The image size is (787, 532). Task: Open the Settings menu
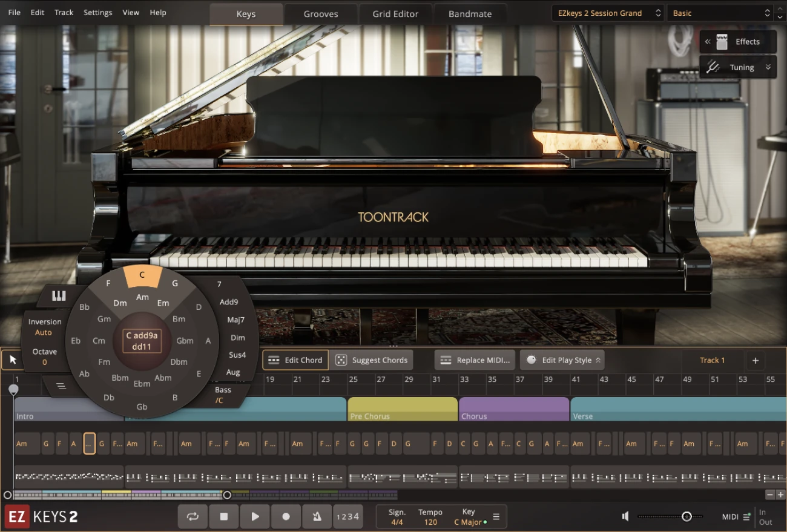pyautogui.click(x=97, y=13)
